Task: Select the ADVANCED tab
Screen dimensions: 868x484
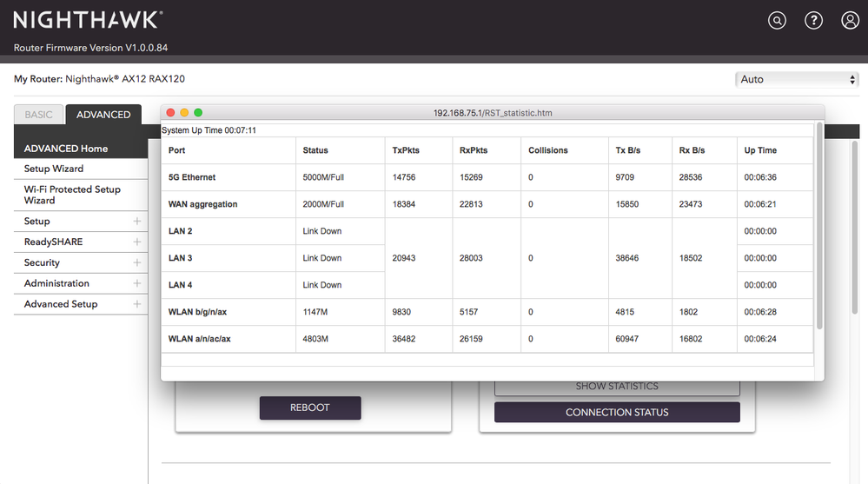Action: point(103,115)
